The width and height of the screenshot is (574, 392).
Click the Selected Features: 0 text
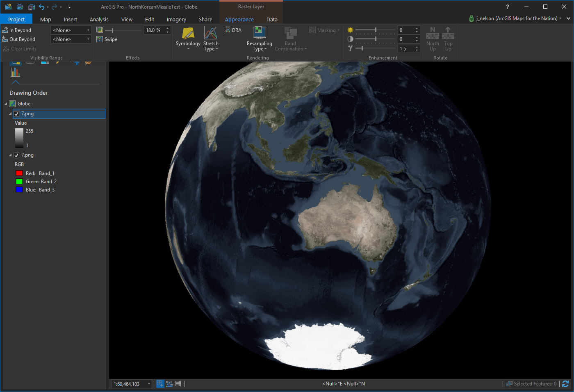[535, 384]
